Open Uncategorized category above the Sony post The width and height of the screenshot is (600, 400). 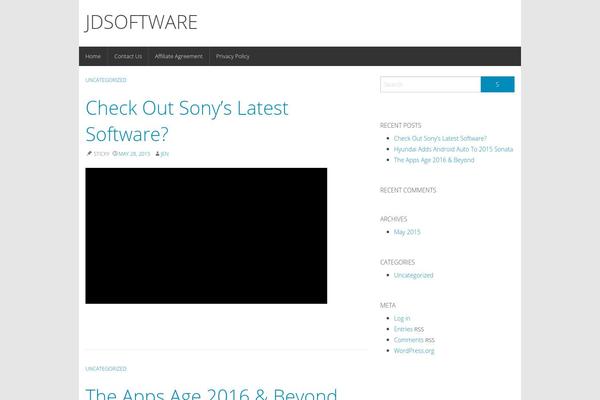point(106,80)
